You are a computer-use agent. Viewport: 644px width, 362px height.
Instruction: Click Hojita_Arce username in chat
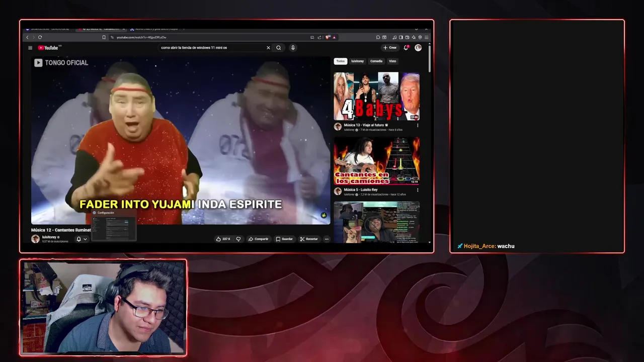[x=479, y=246]
